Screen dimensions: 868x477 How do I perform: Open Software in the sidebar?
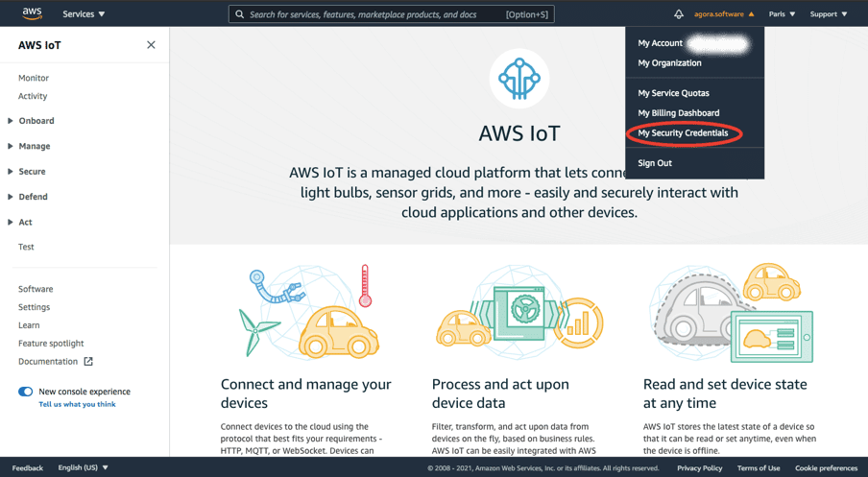pos(36,289)
